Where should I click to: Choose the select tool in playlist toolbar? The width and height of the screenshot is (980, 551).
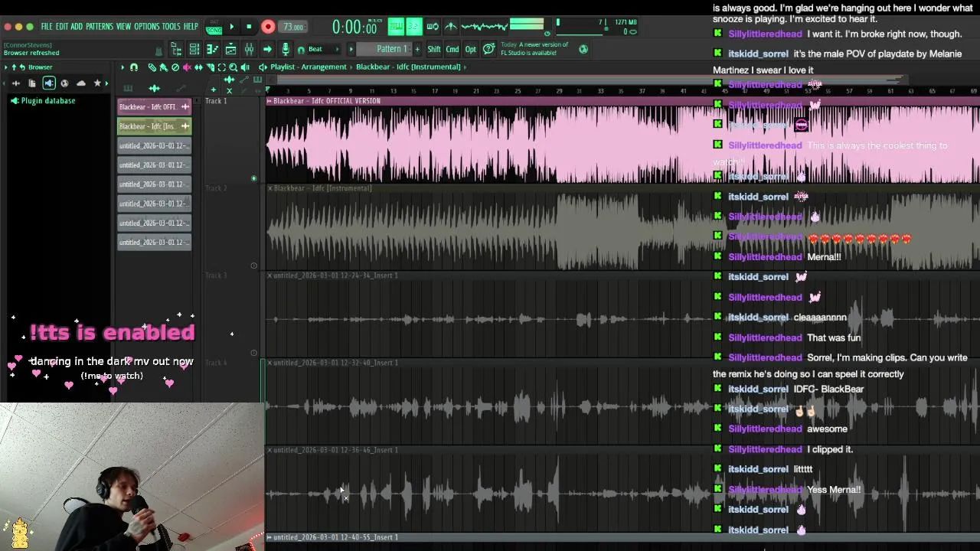point(221,67)
